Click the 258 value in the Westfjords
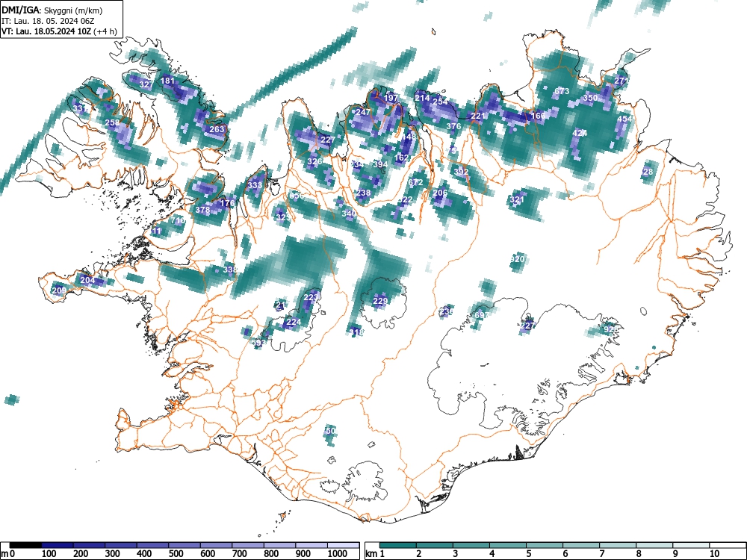This screenshot has height=560, width=747. coord(113,122)
